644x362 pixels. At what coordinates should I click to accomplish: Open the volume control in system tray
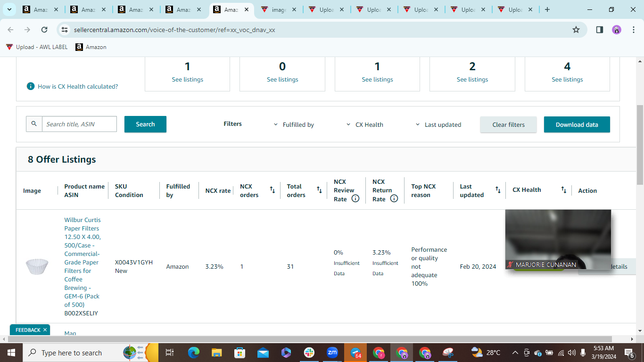pyautogui.click(x=572, y=353)
